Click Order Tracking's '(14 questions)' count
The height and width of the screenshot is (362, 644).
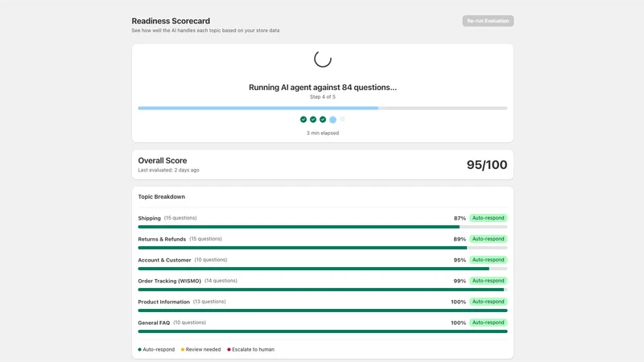tap(221, 281)
